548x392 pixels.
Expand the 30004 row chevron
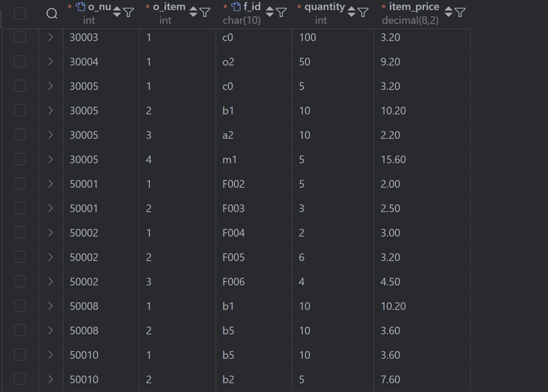(x=50, y=61)
